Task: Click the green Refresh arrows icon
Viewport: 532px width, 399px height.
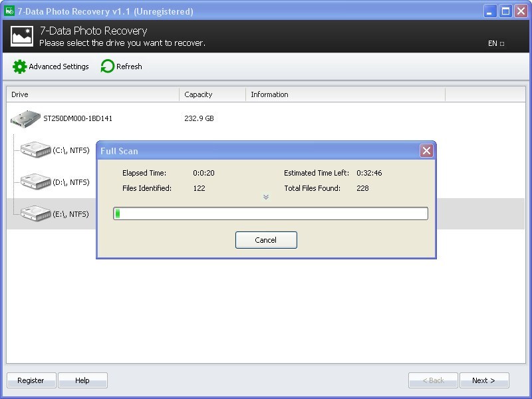Action: 107,66
